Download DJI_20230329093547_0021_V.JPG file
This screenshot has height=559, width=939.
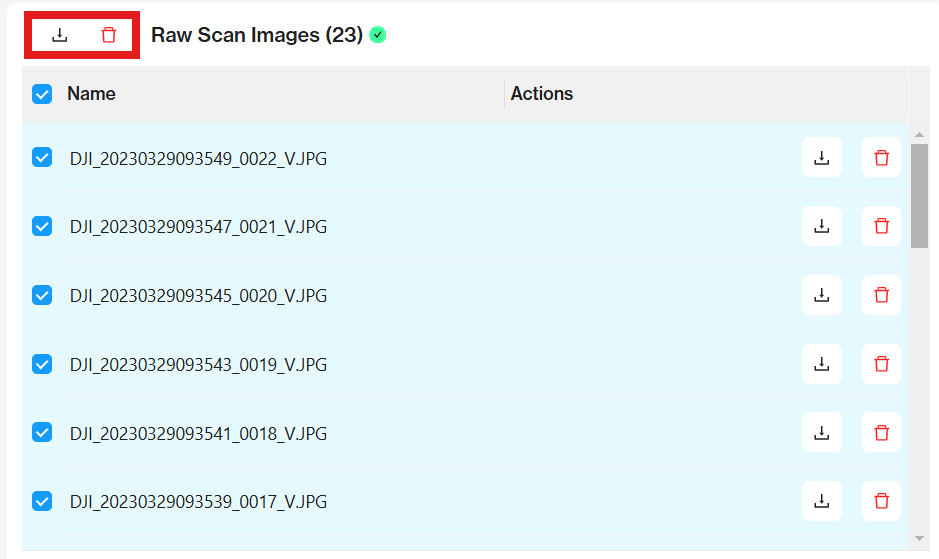(x=822, y=227)
